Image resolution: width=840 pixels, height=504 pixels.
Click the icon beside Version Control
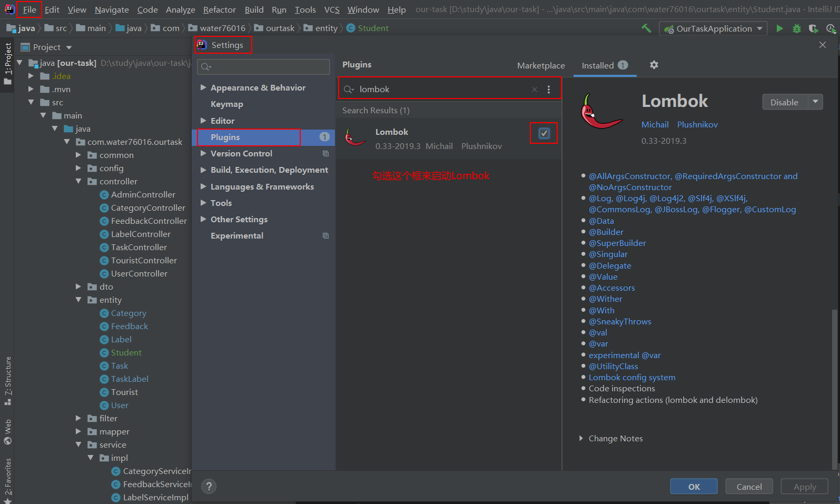(325, 154)
